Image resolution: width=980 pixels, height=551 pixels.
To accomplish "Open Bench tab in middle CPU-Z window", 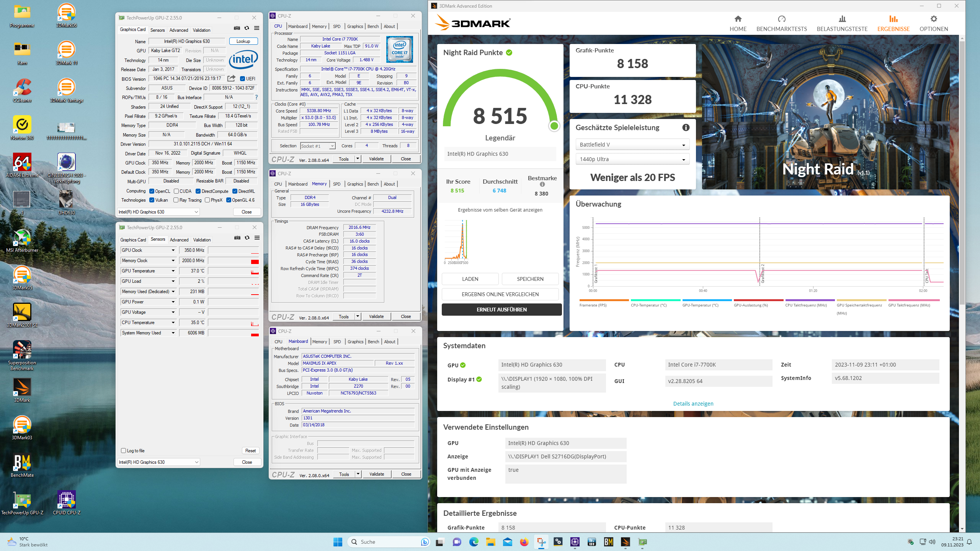I will [373, 184].
